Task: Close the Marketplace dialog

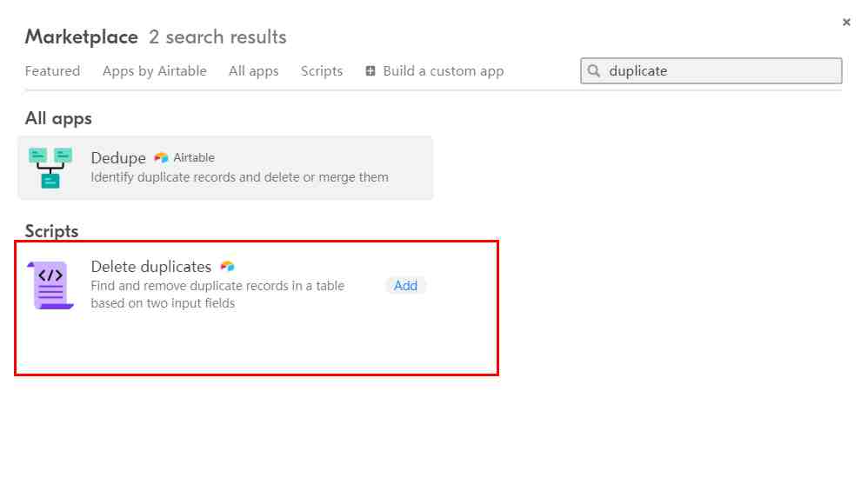Action: [x=846, y=22]
